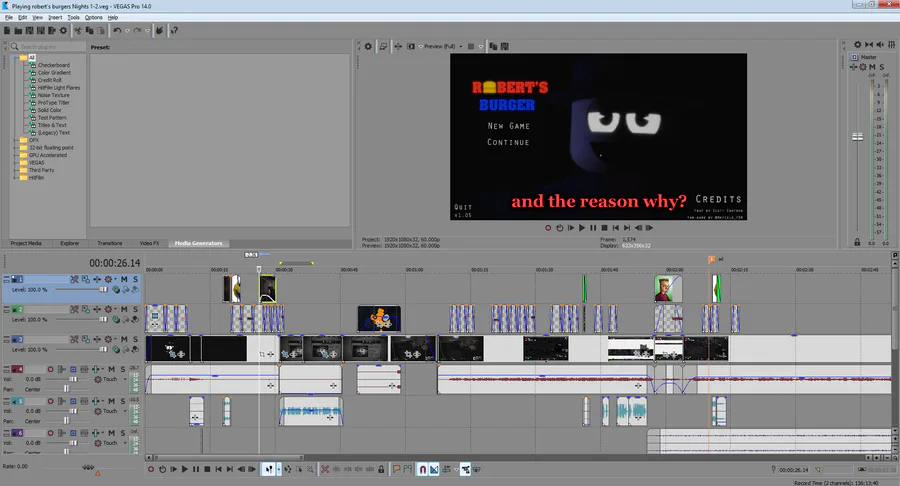Click Record in the timeline transport bar

[x=151, y=469]
